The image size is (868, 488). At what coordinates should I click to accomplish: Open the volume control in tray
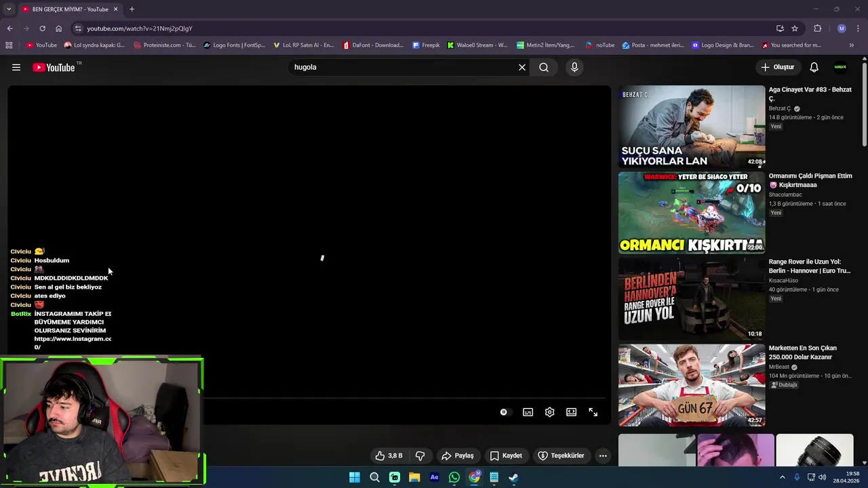pos(823,477)
